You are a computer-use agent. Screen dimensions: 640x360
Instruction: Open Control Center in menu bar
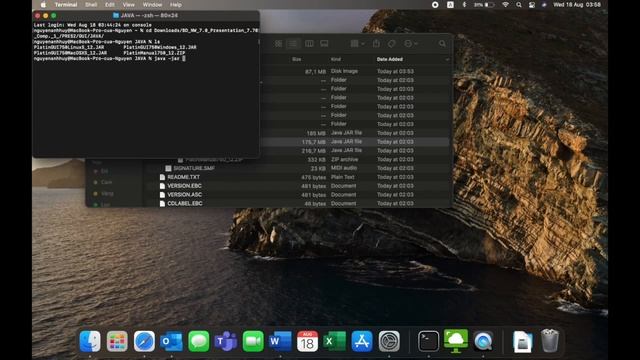tap(531, 5)
